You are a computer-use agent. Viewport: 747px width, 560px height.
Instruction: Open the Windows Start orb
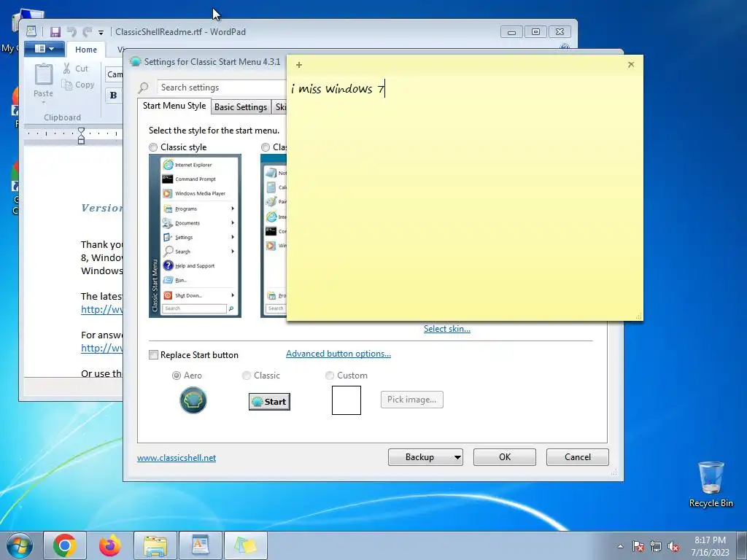(x=20, y=545)
